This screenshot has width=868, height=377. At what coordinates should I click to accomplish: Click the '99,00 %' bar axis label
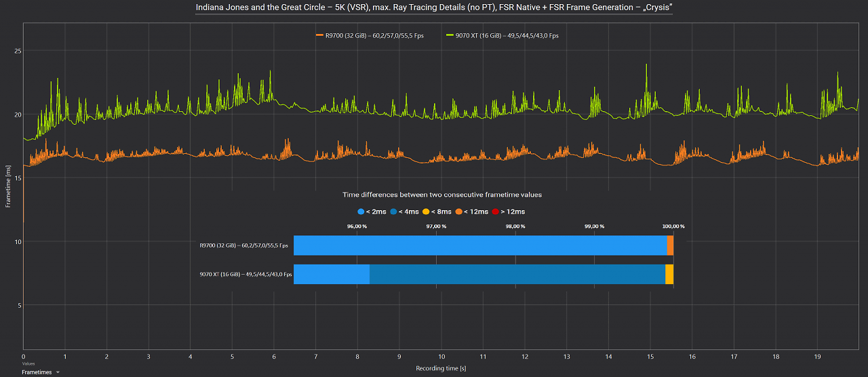pyautogui.click(x=593, y=226)
